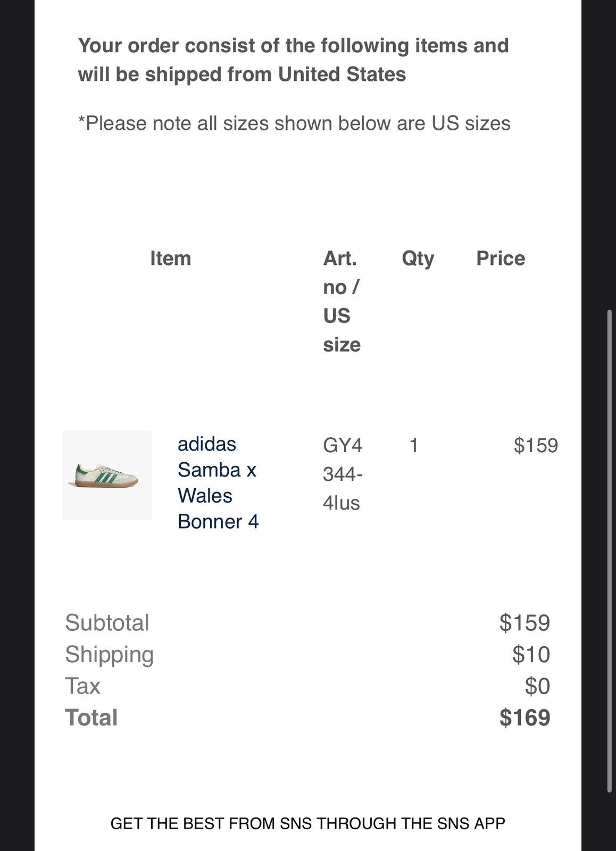Select the GY4344-4lus article number text

343,474
